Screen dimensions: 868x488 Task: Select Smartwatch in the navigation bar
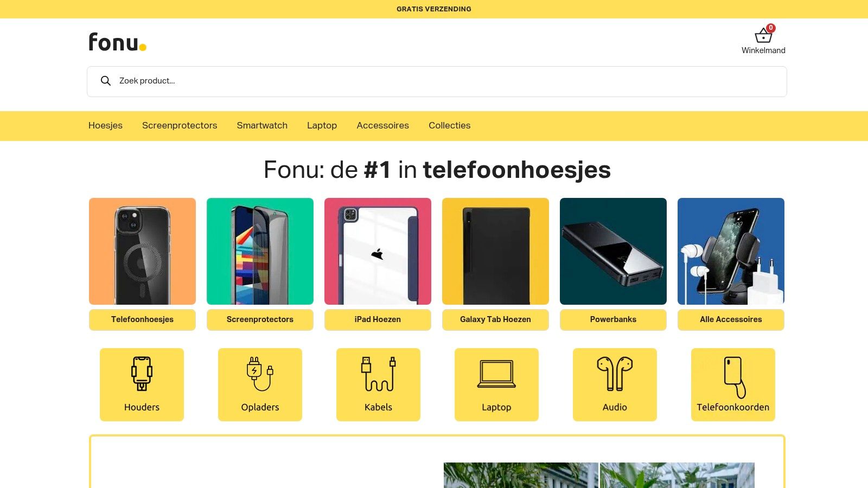(x=262, y=125)
